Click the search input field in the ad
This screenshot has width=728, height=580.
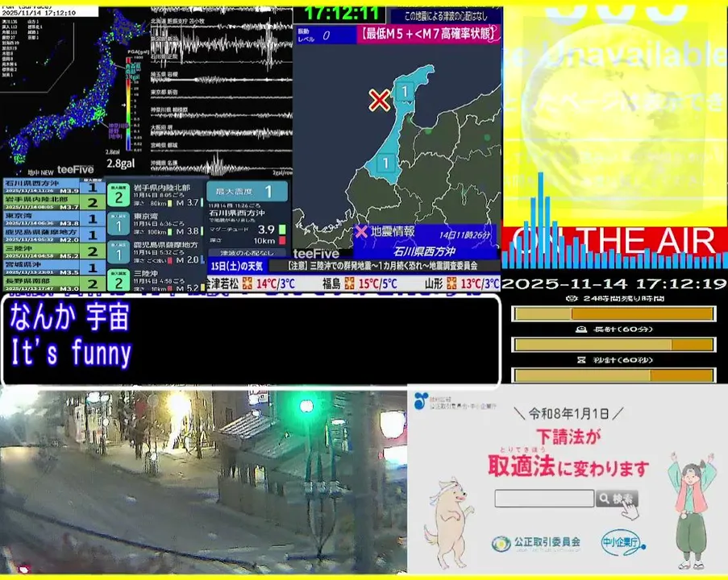pyautogui.click(x=544, y=499)
